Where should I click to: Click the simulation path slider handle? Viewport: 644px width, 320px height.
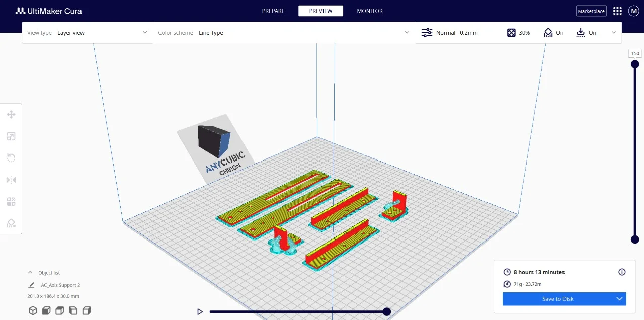click(x=387, y=312)
